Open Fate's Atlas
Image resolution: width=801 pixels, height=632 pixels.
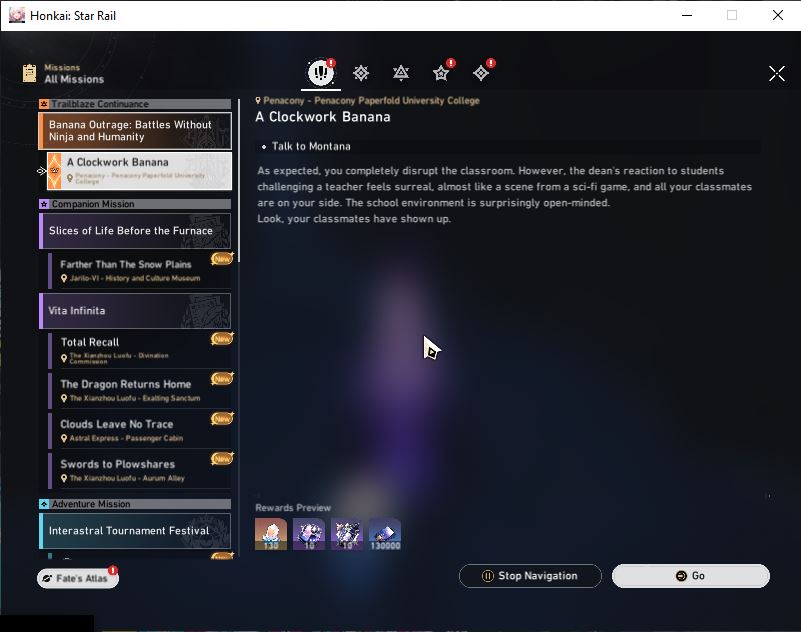point(78,578)
